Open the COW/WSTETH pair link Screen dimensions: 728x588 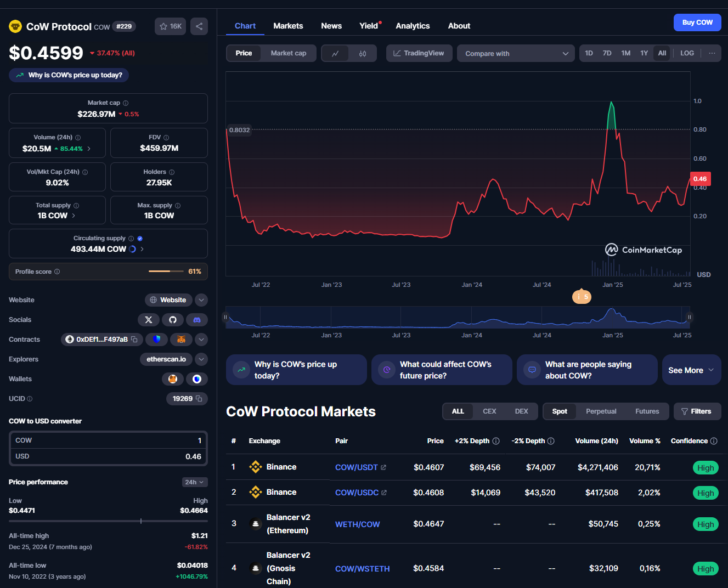pyautogui.click(x=363, y=569)
